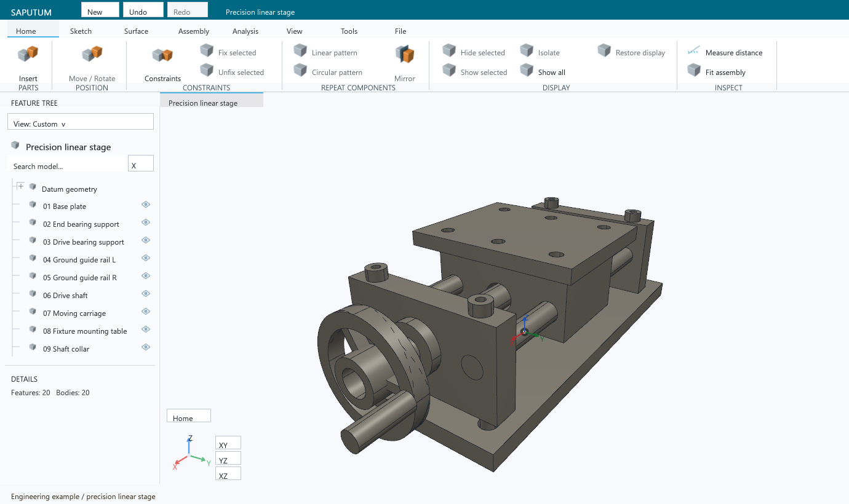Image resolution: width=849 pixels, height=504 pixels.
Task: Select 03 Drive bearing support in tree
Action: tap(84, 242)
